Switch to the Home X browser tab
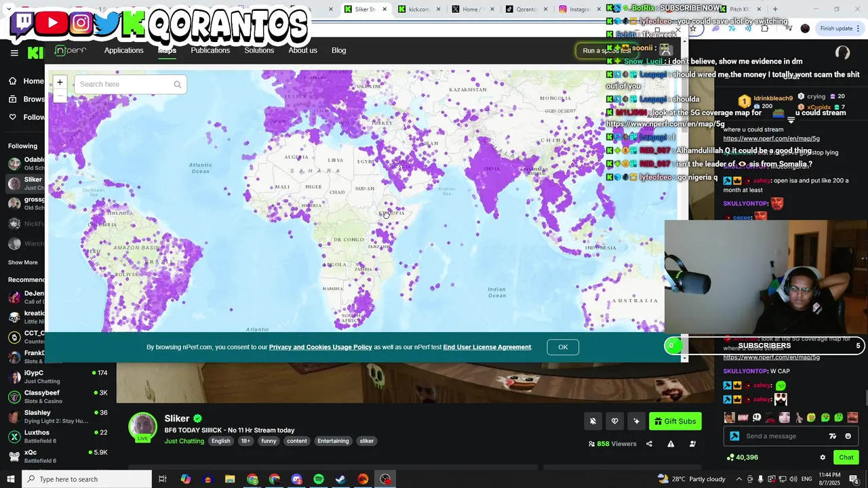Image resolution: width=868 pixels, height=488 pixels. pos(472,9)
